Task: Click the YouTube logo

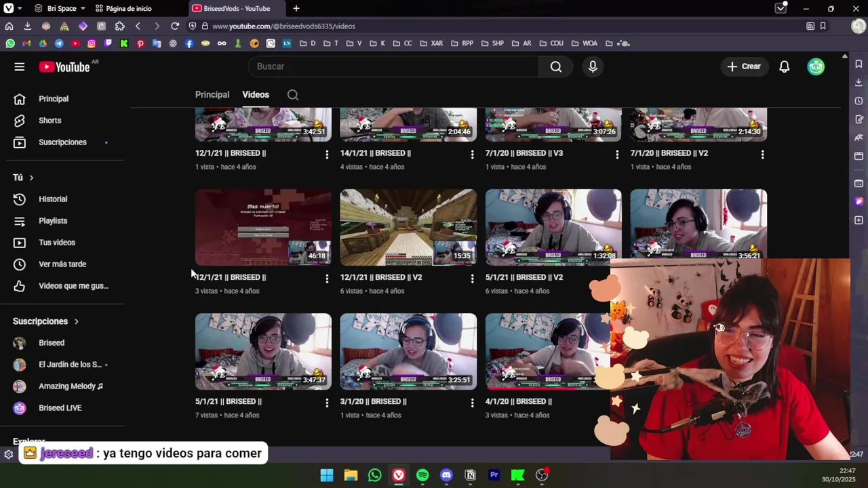Action: (x=64, y=66)
